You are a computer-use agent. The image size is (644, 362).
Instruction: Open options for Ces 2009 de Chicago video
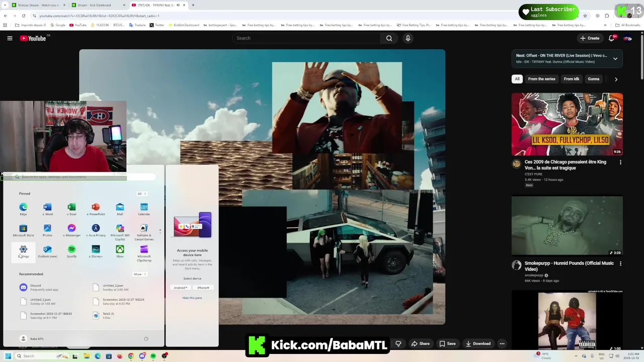point(620,162)
